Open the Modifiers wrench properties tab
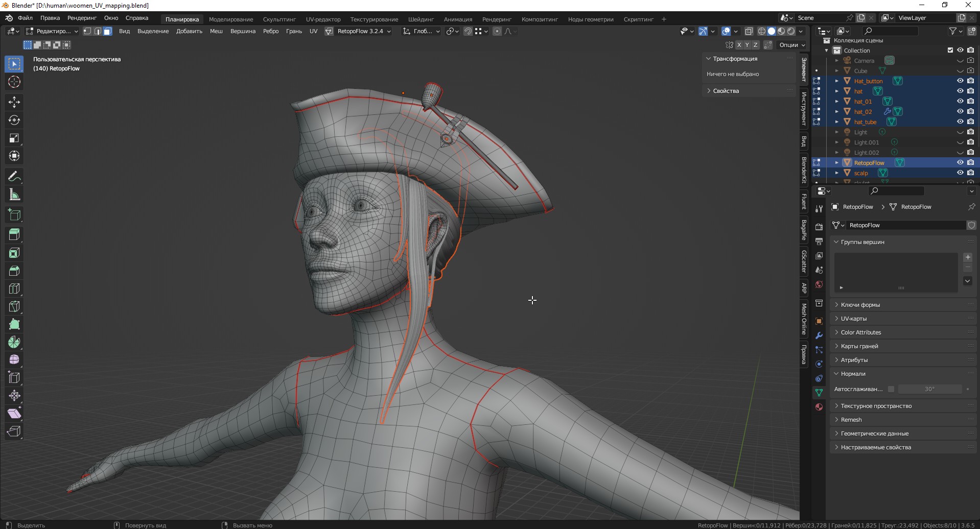The width and height of the screenshot is (980, 529). click(x=819, y=335)
